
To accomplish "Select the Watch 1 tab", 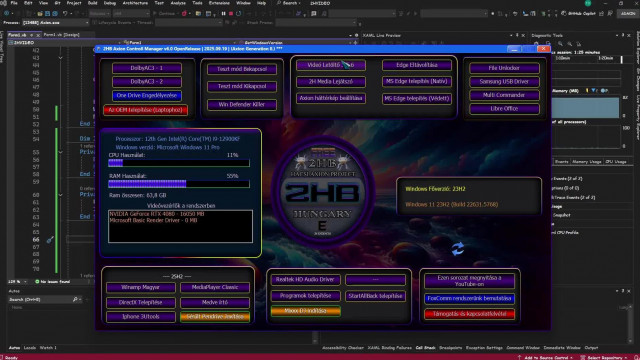I will pos(48,348).
